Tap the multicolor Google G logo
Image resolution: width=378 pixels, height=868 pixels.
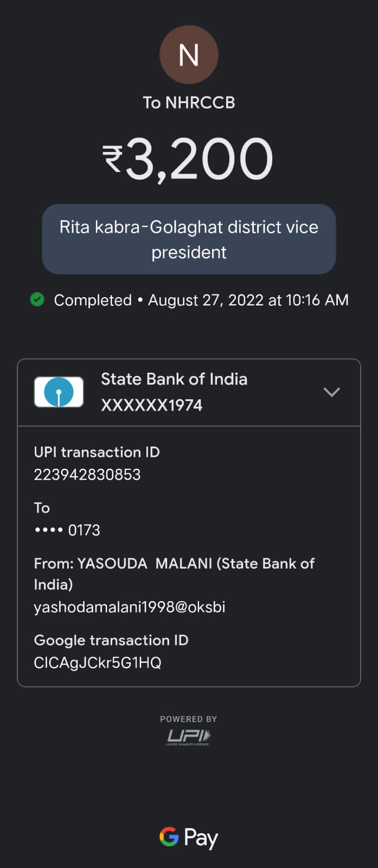[x=169, y=837]
